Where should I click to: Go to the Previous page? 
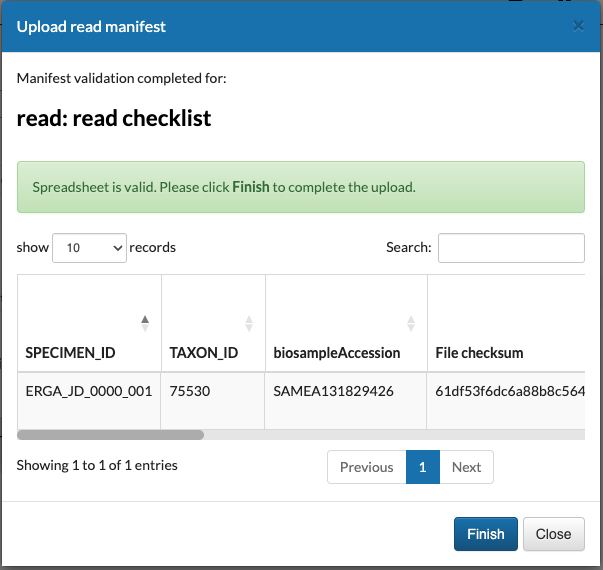[366, 467]
